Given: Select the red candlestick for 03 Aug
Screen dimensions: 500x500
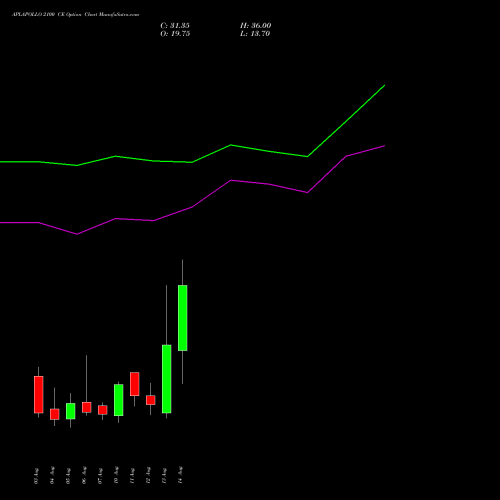Looking at the screenshot, I should (39, 395).
